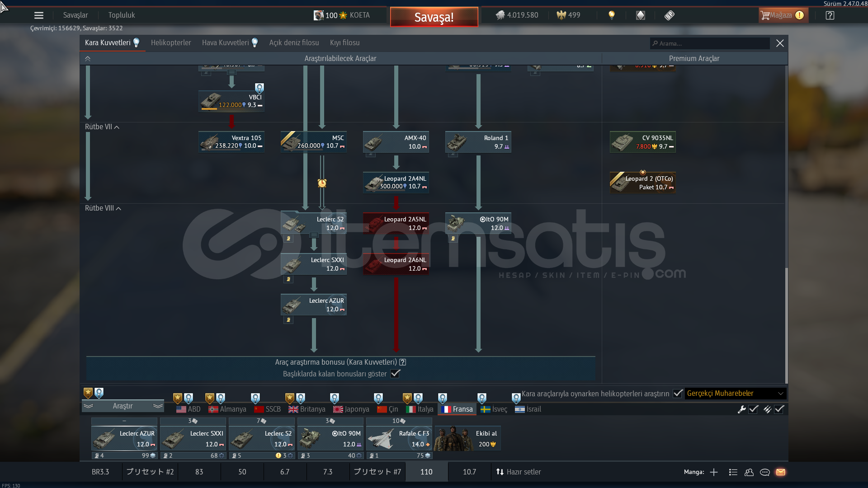The width and height of the screenshot is (868, 488).
Task: Click the crew badge under Leclerc AZUR tree tile
Action: [288, 320]
